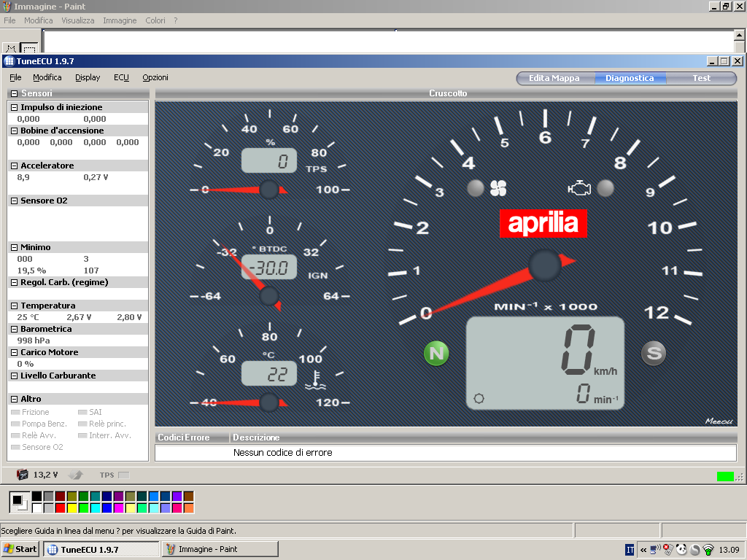Open the Display menu in TuneECU
This screenshot has height=560, width=747.
88,77
